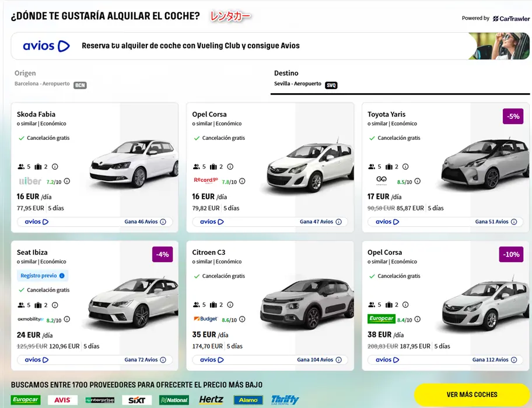Click the 85,87 EUR discounted price

click(x=410, y=208)
